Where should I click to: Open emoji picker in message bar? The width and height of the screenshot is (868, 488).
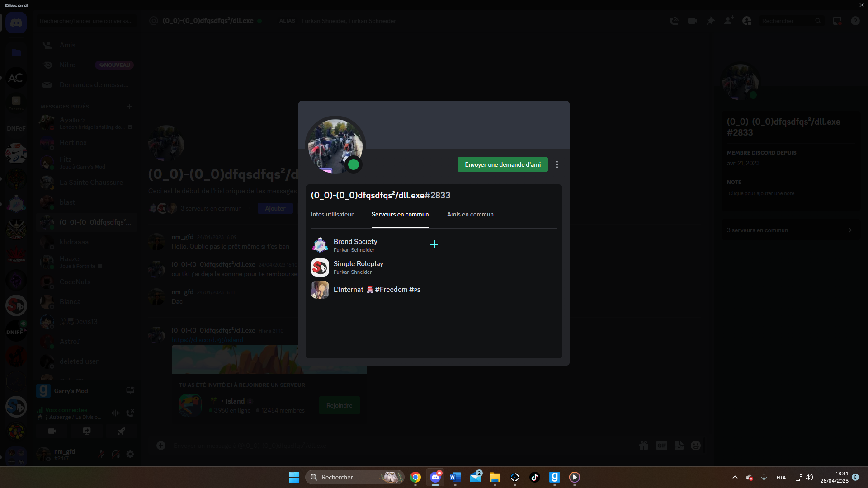coord(696,446)
